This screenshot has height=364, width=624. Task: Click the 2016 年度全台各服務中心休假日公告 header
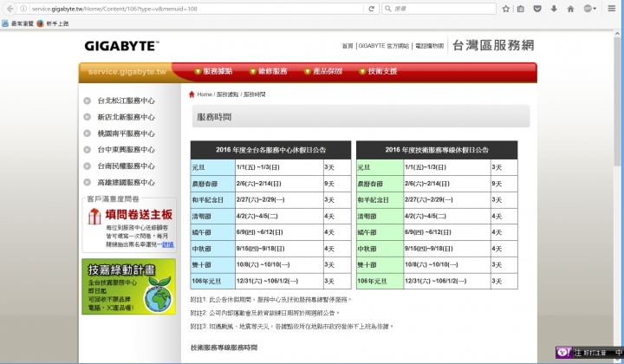270,150
